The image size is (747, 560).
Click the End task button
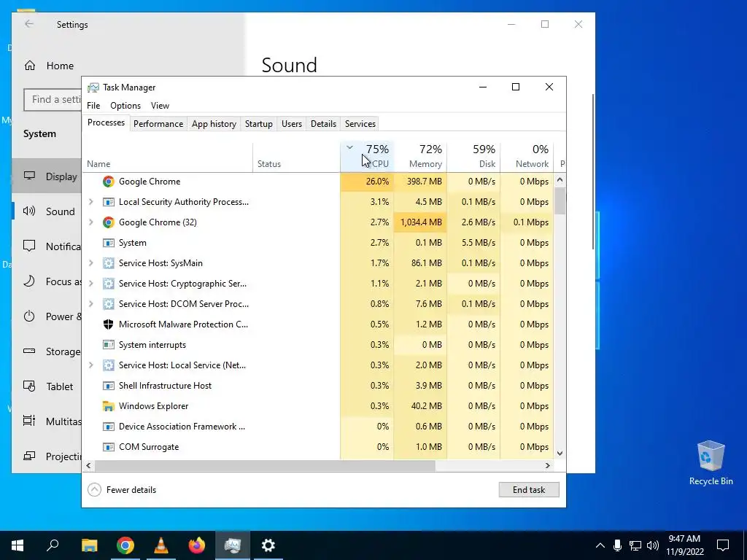(x=529, y=489)
